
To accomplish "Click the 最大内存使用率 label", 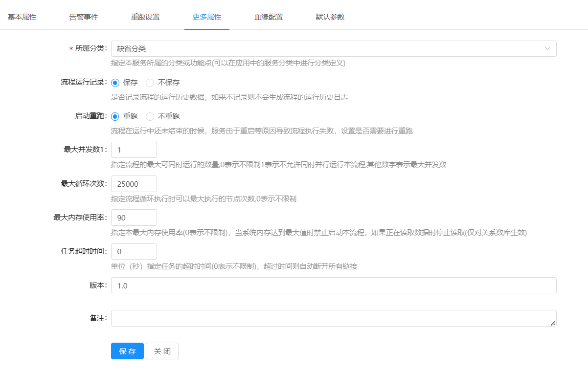I will click(x=80, y=218).
